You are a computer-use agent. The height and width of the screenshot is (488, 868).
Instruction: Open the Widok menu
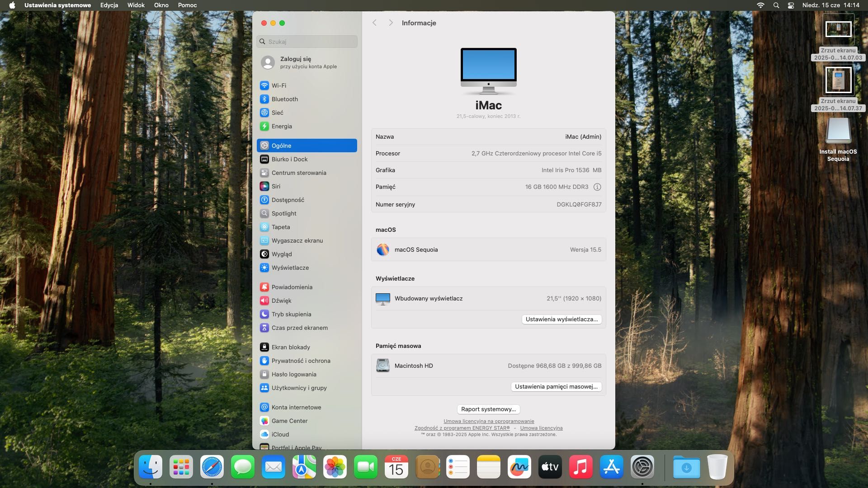(x=136, y=5)
